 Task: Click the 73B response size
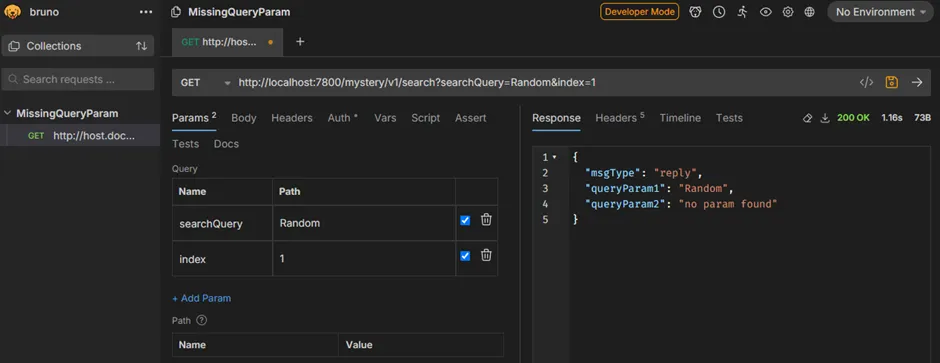(x=923, y=118)
